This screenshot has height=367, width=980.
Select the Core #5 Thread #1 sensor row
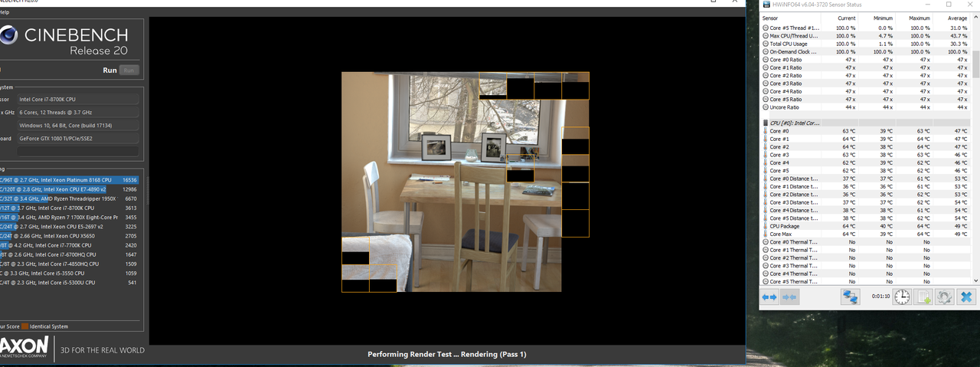click(865, 28)
